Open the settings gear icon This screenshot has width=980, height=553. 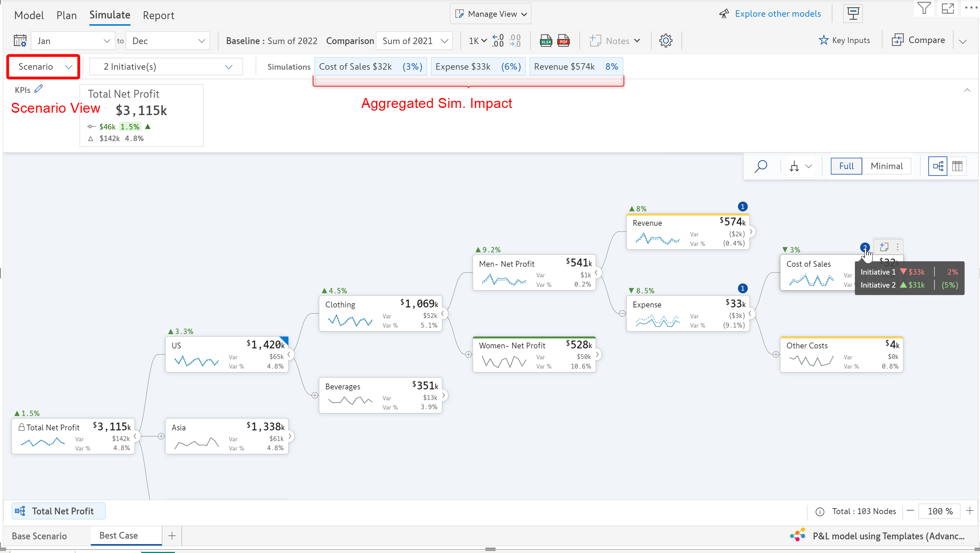tap(665, 41)
